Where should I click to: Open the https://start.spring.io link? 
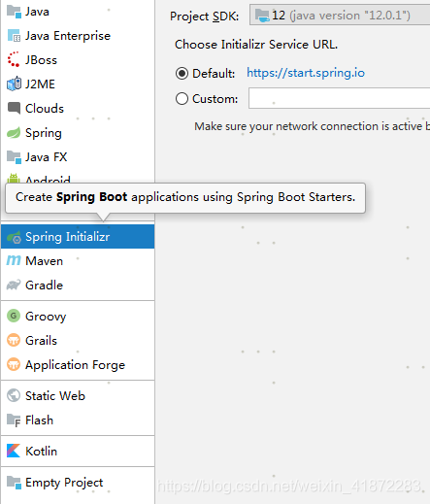click(x=306, y=73)
